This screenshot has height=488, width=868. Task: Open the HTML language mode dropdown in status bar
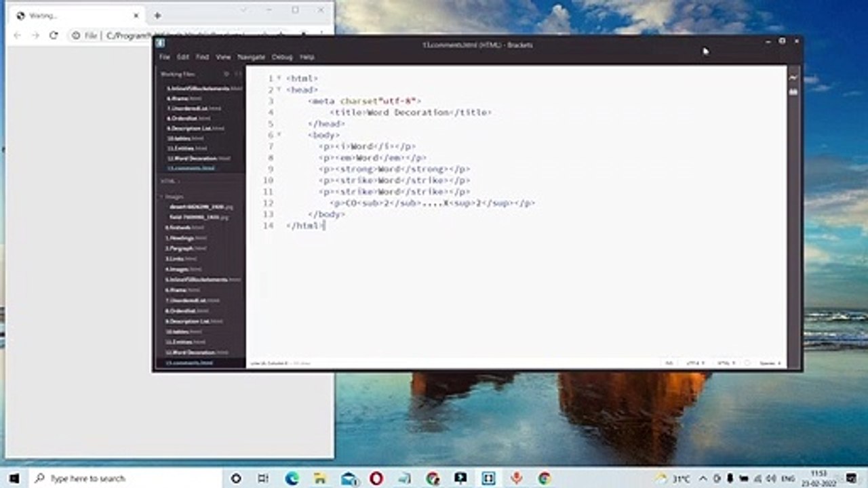[x=726, y=363]
